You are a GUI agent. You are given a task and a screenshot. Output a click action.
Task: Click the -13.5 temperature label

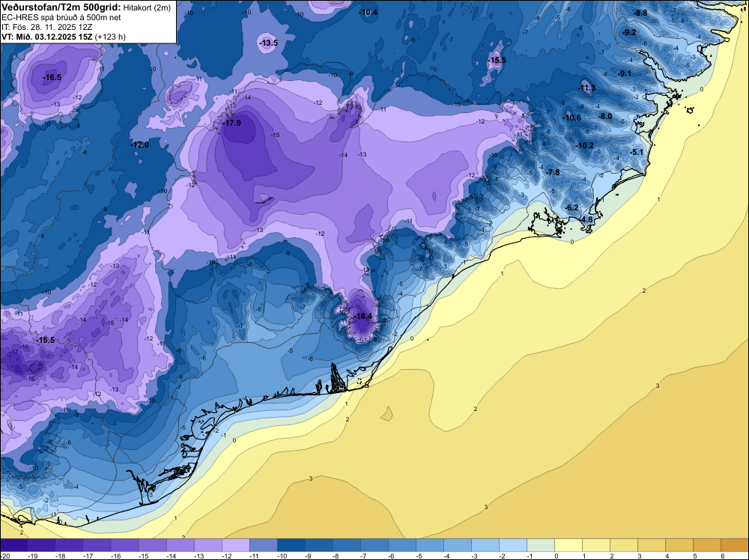click(x=268, y=43)
